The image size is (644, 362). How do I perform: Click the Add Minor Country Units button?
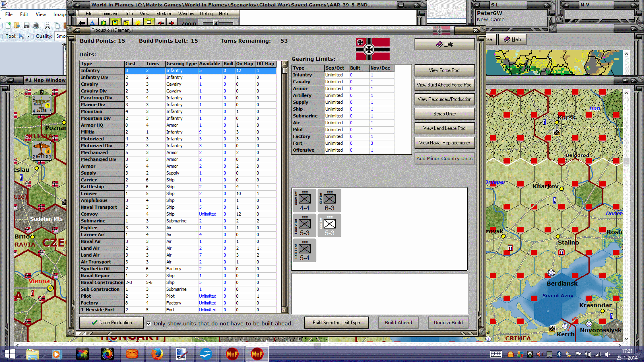(444, 158)
